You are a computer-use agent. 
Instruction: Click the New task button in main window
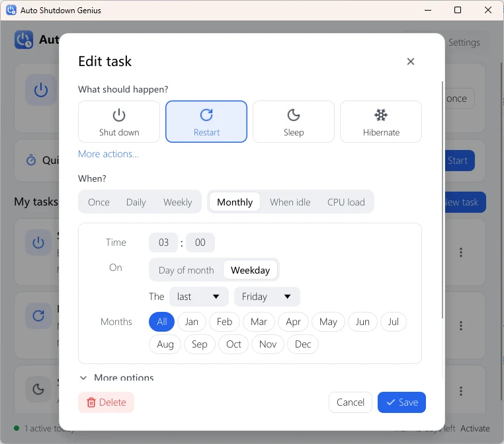click(x=465, y=202)
